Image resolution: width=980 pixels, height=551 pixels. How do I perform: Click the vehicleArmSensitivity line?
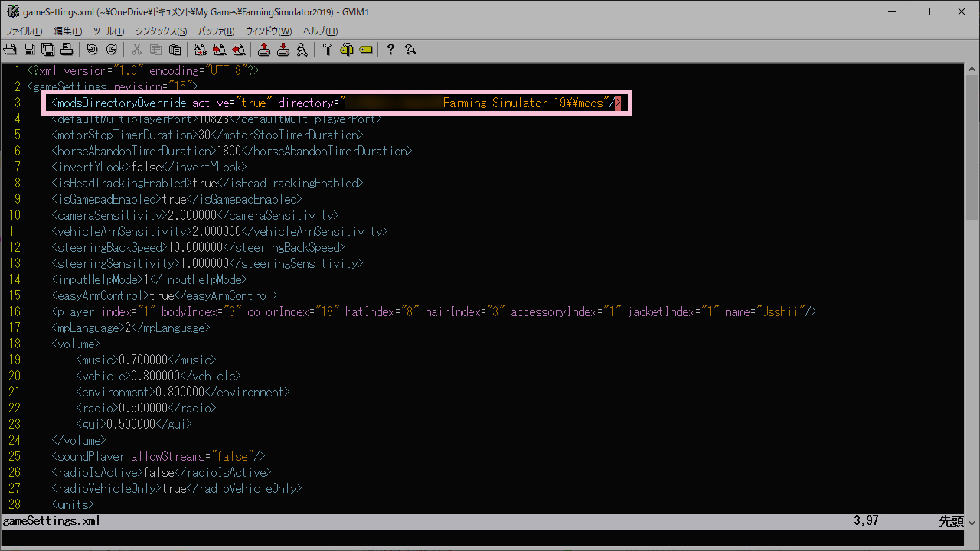[x=220, y=231]
